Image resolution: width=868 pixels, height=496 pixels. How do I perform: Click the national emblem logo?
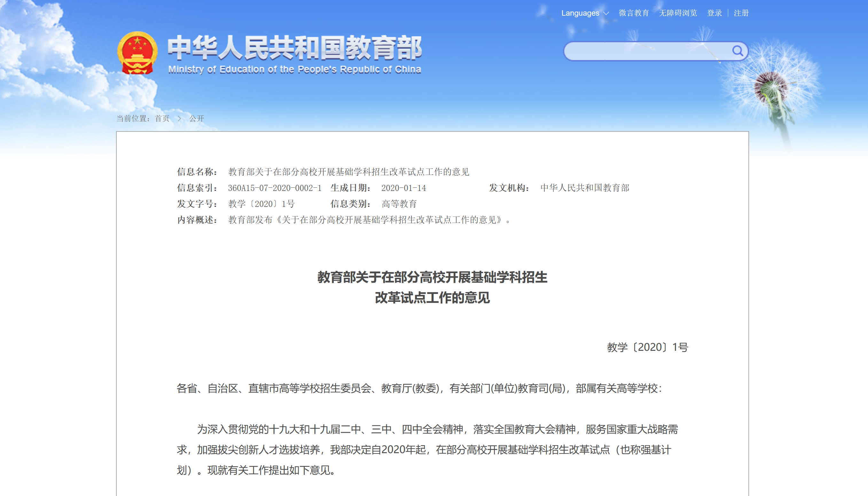coord(137,53)
